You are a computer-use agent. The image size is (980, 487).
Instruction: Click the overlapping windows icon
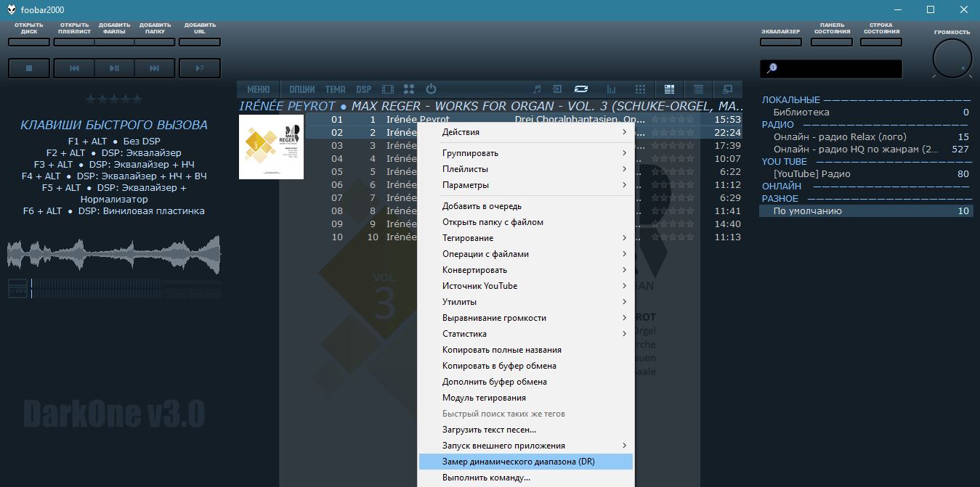pyautogui.click(x=727, y=89)
